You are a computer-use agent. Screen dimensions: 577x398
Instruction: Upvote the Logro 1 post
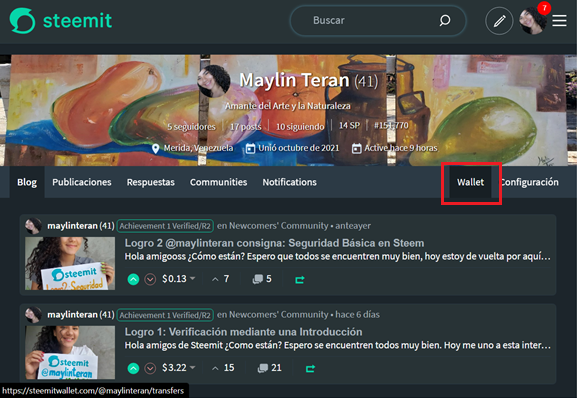pyautogui.click(x=133, y=368)
